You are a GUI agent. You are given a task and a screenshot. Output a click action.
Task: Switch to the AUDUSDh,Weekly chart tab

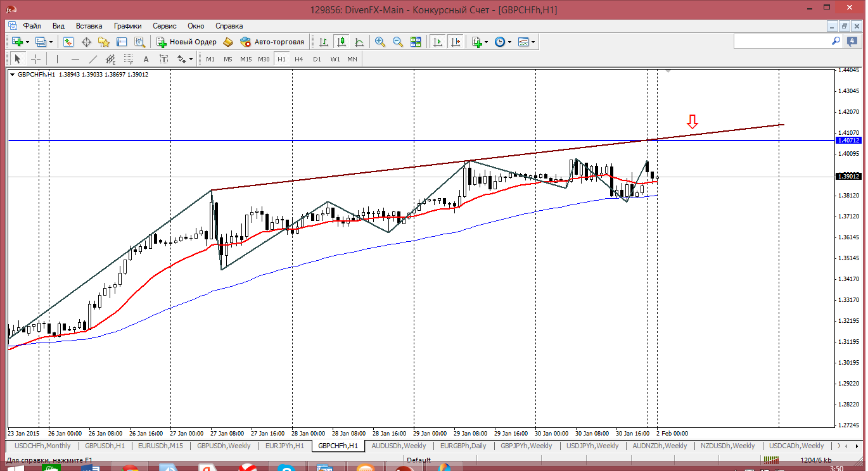399,446
